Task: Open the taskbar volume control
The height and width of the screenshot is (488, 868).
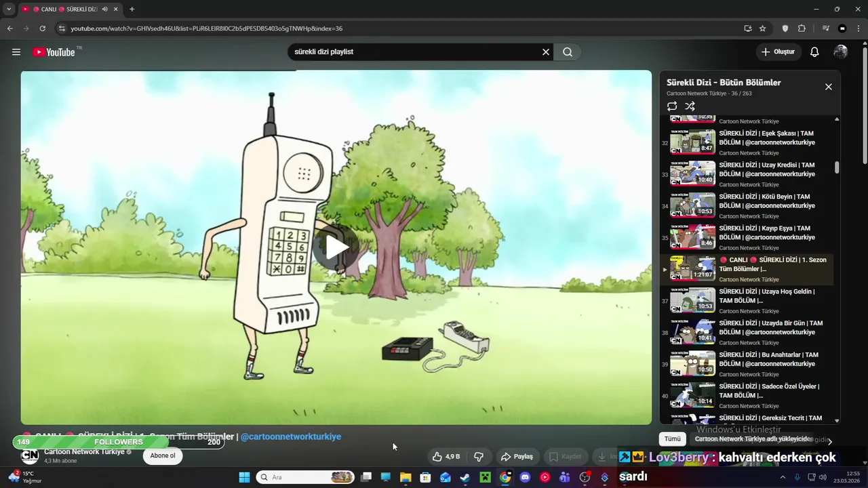Action: point(823,477)
